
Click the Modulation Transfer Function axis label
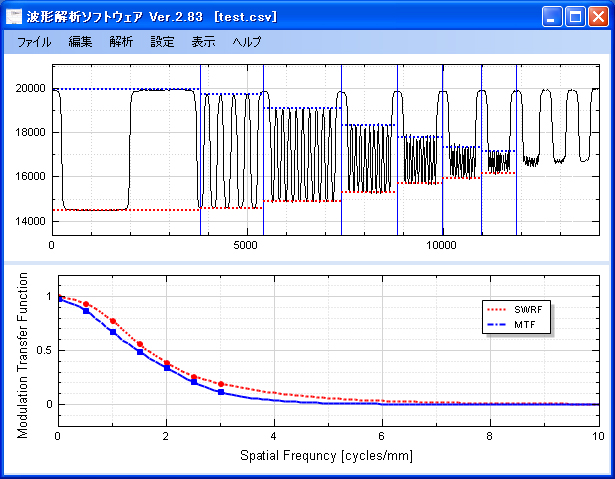[x=23, y=355]
